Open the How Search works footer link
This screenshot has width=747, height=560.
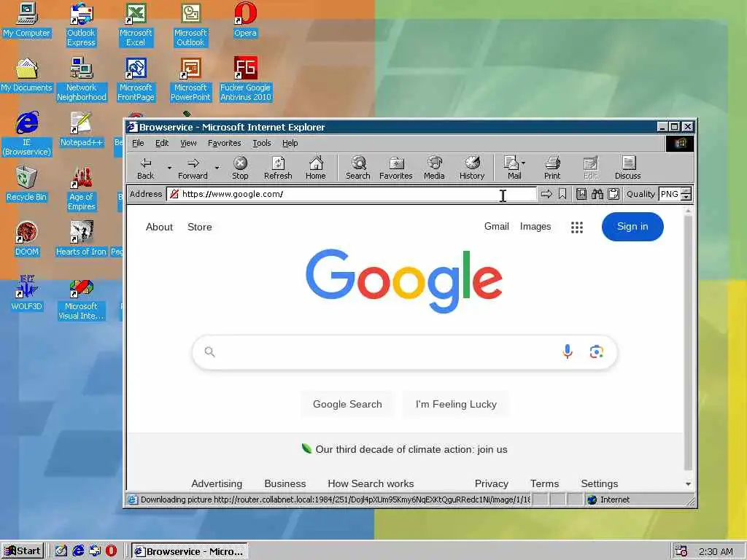pos(371,484)
